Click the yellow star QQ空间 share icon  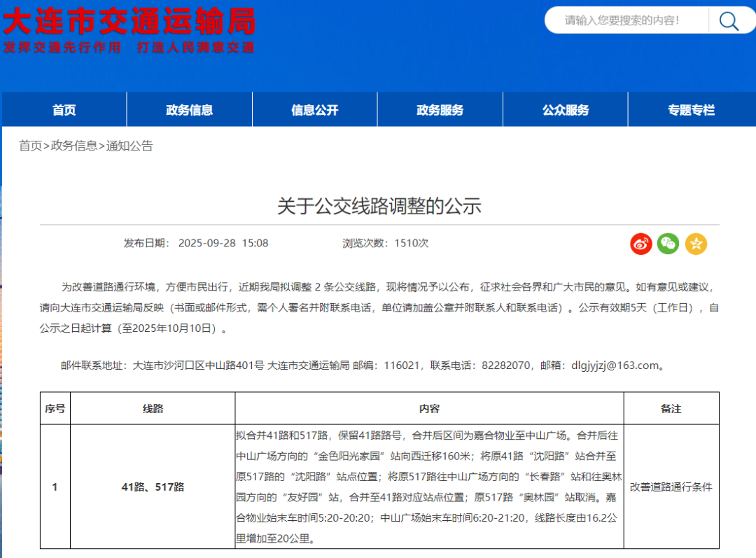click(696, 244)
